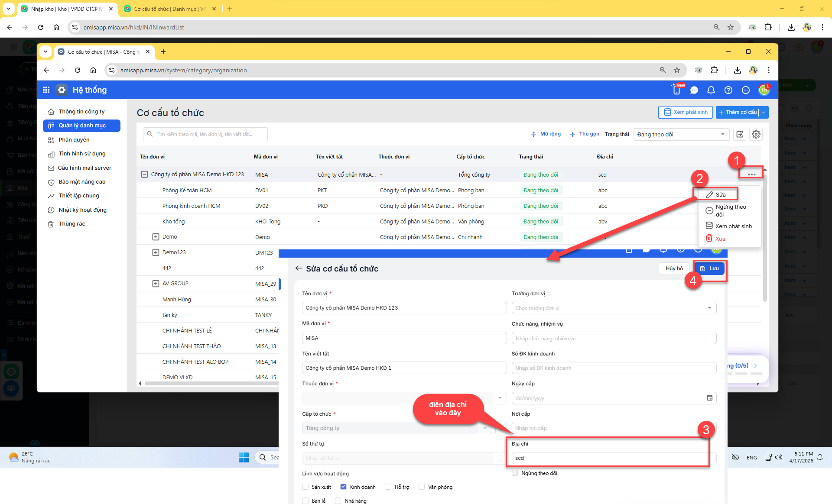This screenshot has width=832, height=504.
Task: Choose Xóa from context menu
Action: coord(720,239)
